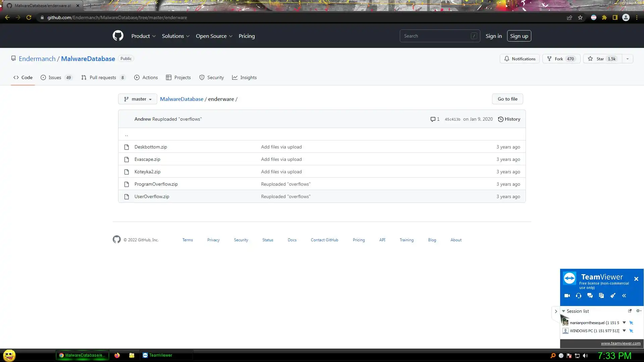The width and height of the screenshot is (644, 362).
Task: Click the Go to file button
Action: click(x=507, y=99)
